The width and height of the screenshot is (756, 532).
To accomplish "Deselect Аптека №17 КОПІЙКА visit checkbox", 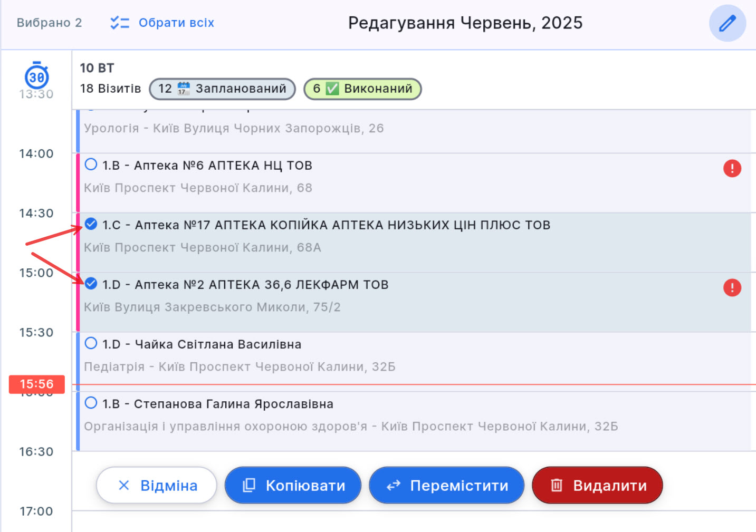I will click(x=90, y=224).
